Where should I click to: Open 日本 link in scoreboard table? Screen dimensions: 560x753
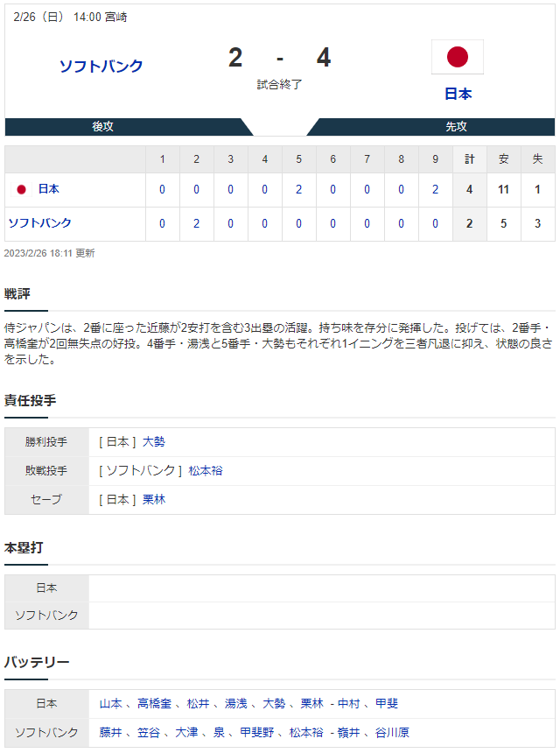point(48,189)
